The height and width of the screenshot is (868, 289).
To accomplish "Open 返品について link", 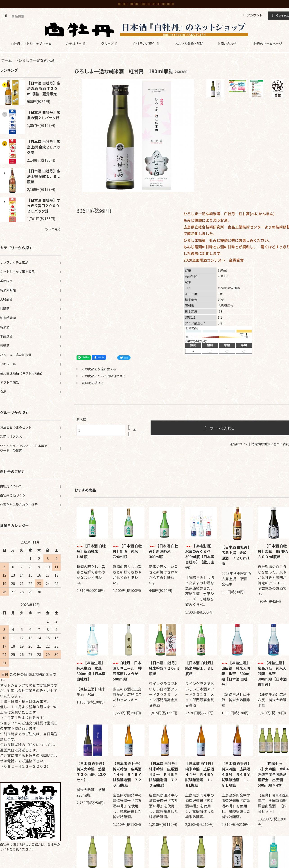I will coord(239,444).
